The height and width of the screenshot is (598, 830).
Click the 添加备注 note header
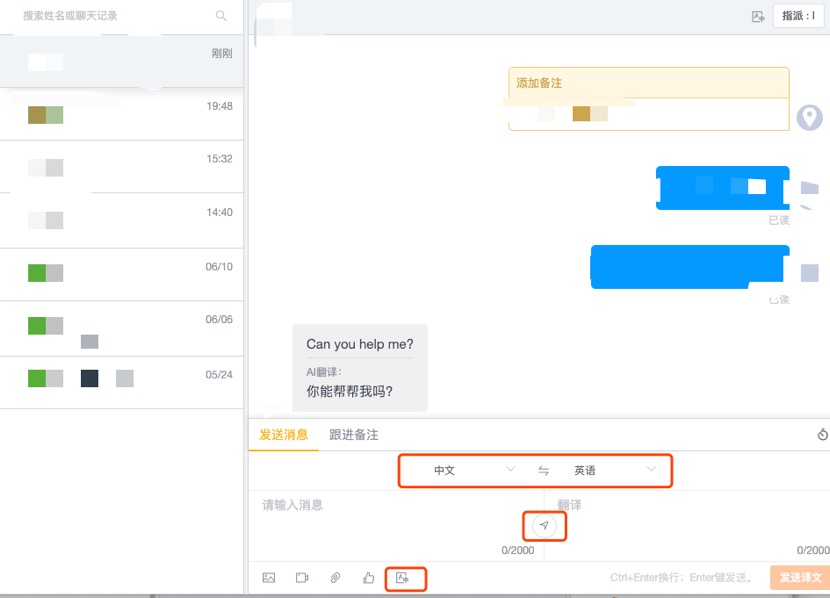point(649,83)
